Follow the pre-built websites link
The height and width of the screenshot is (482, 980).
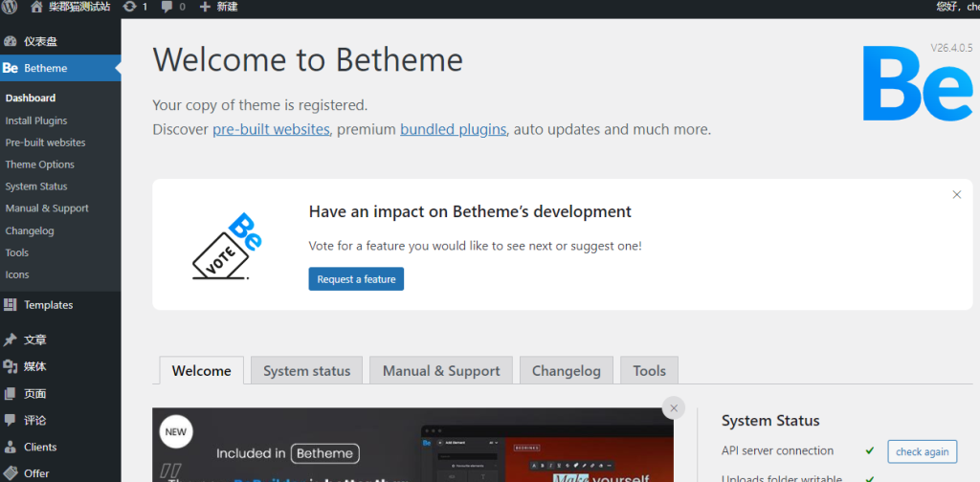pos(271,129)
